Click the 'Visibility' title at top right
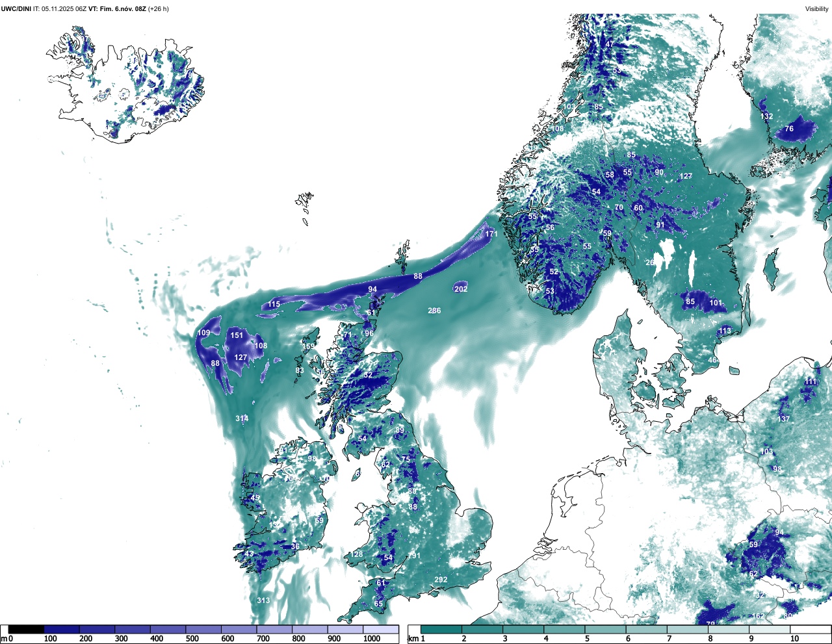Image resolution: width=832 pixels, height=644 pixels. tap(816, 9)
